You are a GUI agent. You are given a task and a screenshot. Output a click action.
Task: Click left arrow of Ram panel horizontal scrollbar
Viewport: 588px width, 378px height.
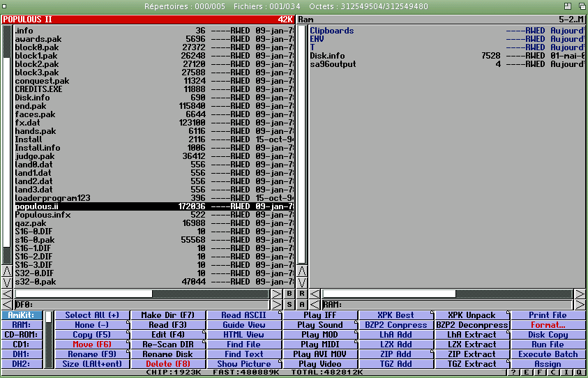[315, 294]
